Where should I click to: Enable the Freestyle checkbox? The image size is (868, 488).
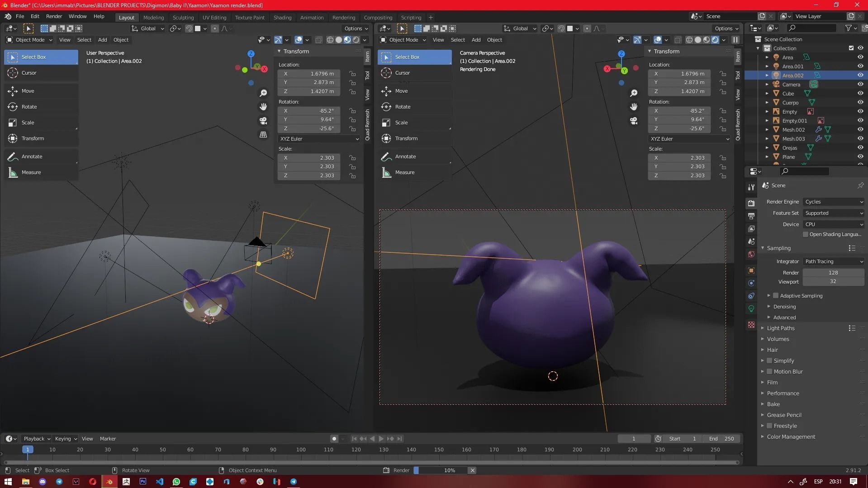[769, 426]
